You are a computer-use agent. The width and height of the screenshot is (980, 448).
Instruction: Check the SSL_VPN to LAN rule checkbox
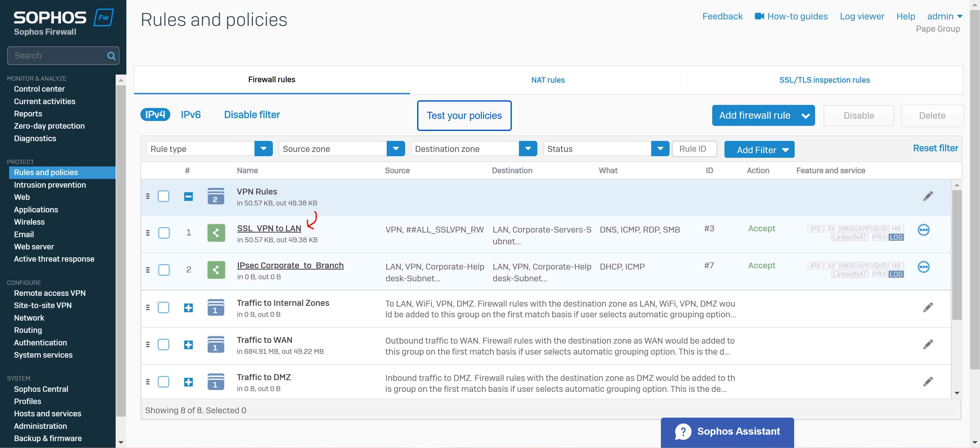[x=164, y=233]
